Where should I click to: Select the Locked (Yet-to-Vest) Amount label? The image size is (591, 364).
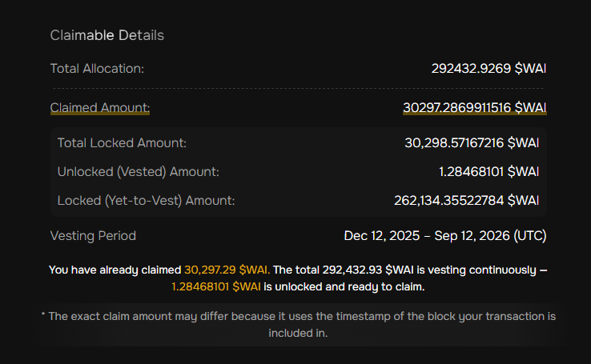[146, 200]
